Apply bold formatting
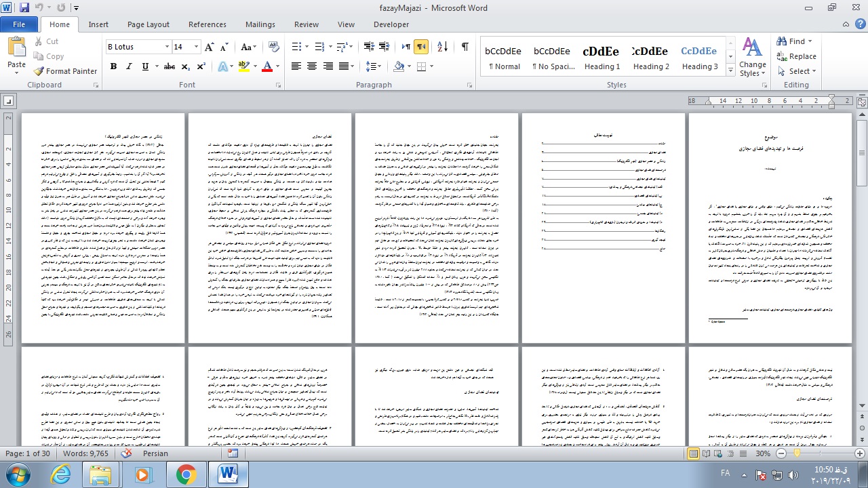 click(113, 66)
